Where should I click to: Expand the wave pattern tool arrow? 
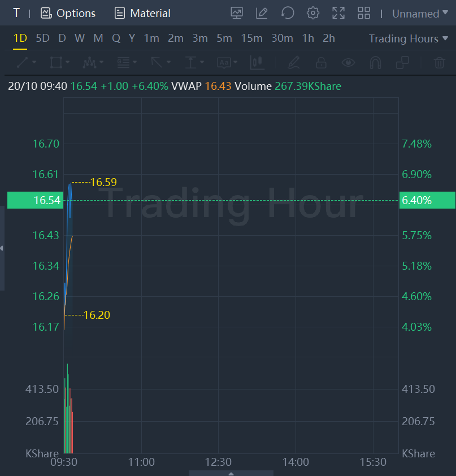[x=102, y=62]
